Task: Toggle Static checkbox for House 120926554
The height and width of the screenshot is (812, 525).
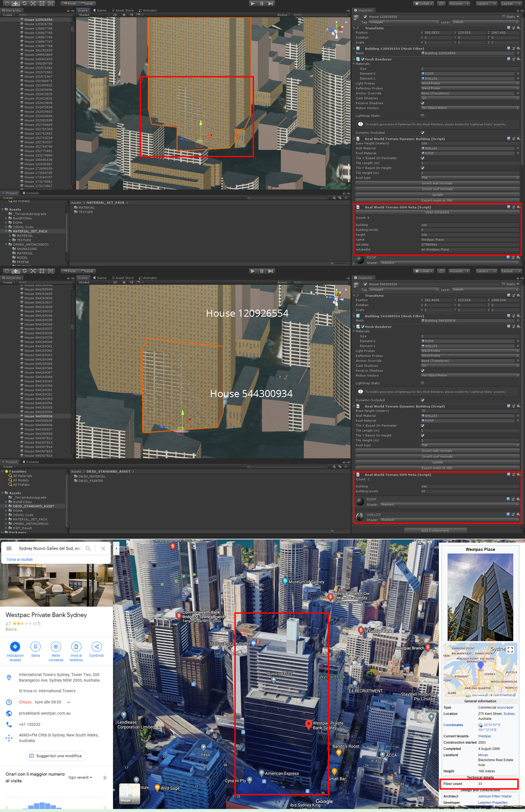Action: 503,16
